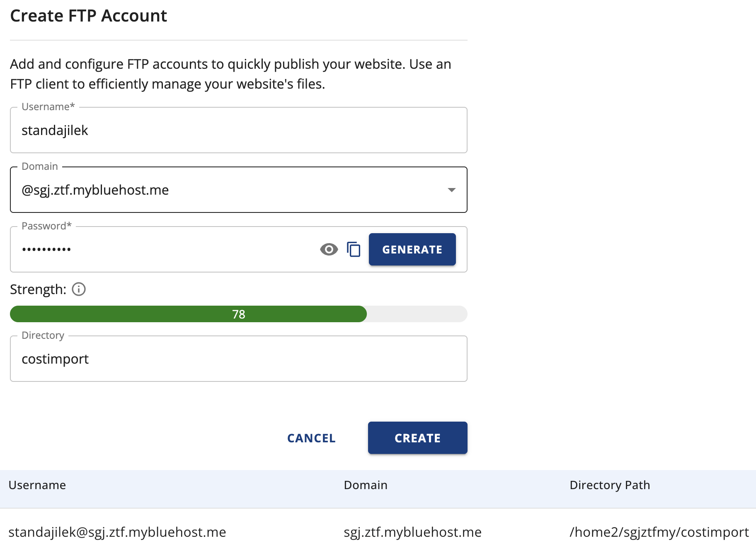The width and height of the screenshot is (756, 550).
Task: Click the Create FTP Account heading
Action: tap(89, 16)
